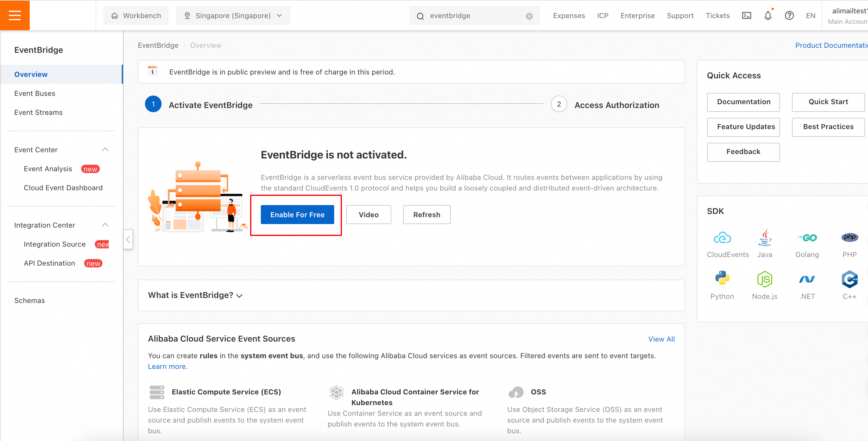Open Cloud Shell terminal icon
The width and height of the screenshot is (868, 441).
coord(747,15)
